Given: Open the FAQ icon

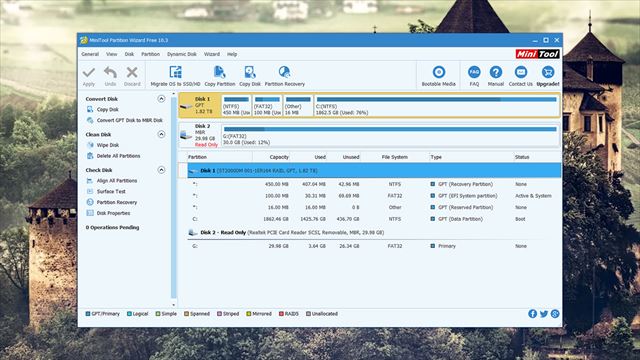Looking at the screenshot, I should (474, 72).
